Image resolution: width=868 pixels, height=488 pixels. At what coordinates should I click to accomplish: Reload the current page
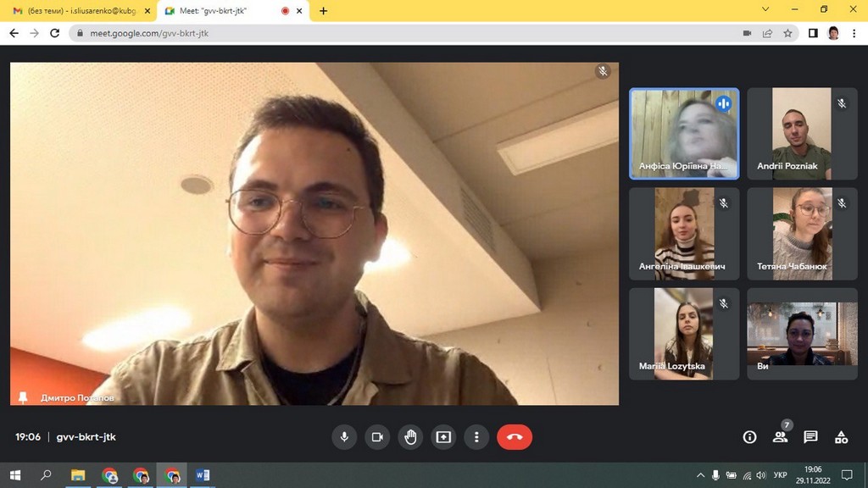click(x=55, y=33)
